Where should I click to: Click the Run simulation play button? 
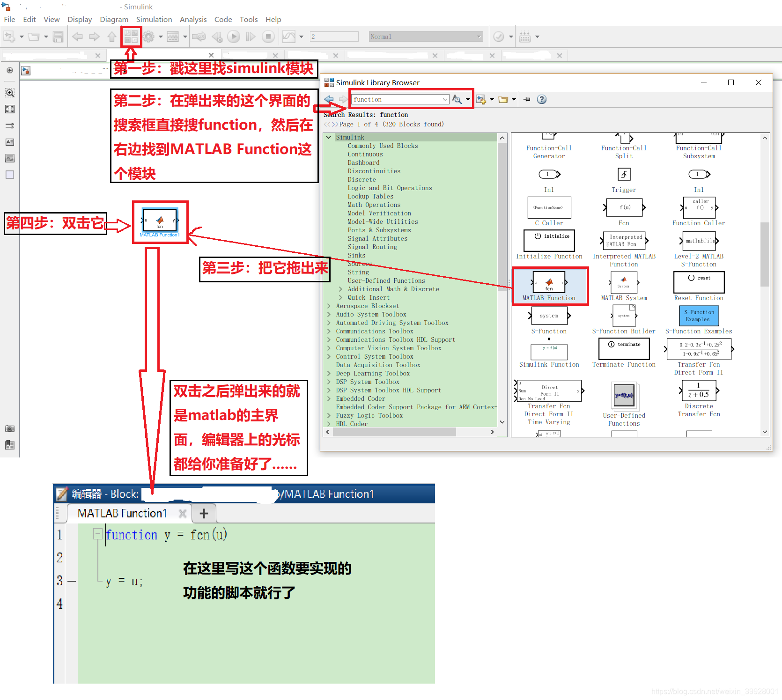click(x=234, y=37)
